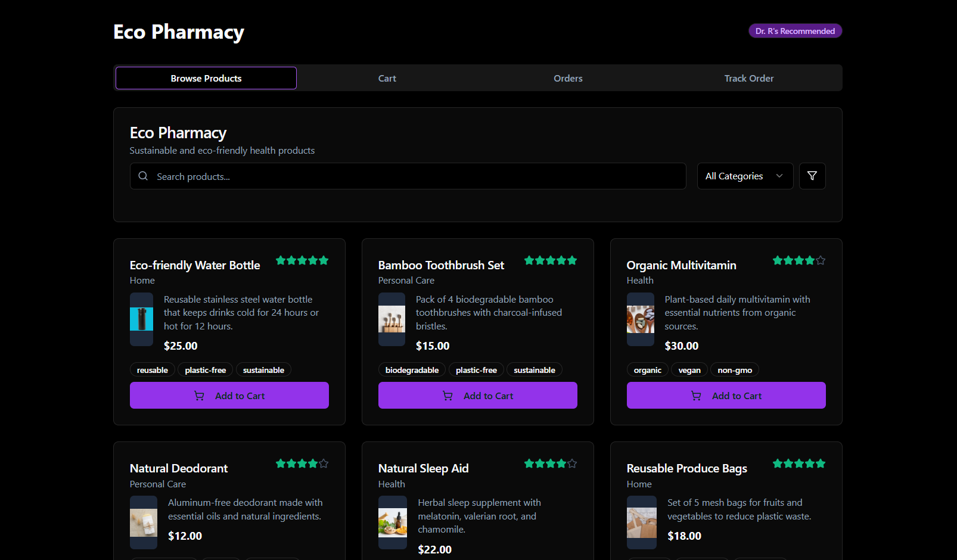Click star rating of Natural Deodorant
Viewport: 957px width, 560px height.
(x=302, y=463)
